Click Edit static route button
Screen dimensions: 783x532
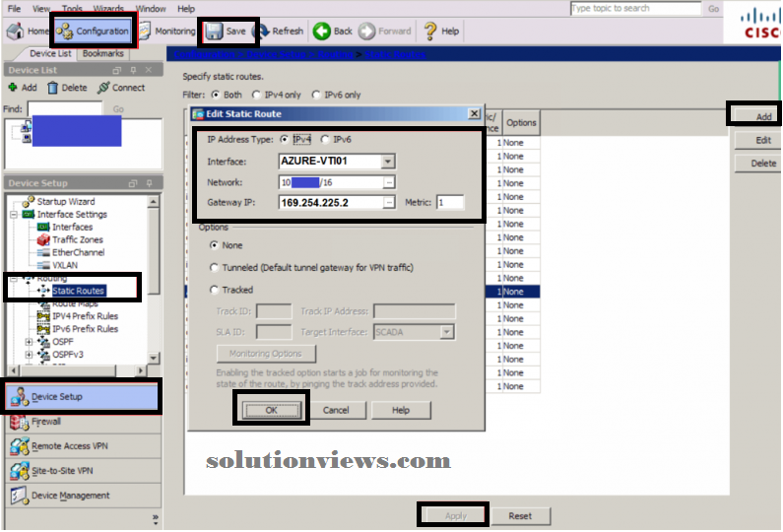click(758, 140)
